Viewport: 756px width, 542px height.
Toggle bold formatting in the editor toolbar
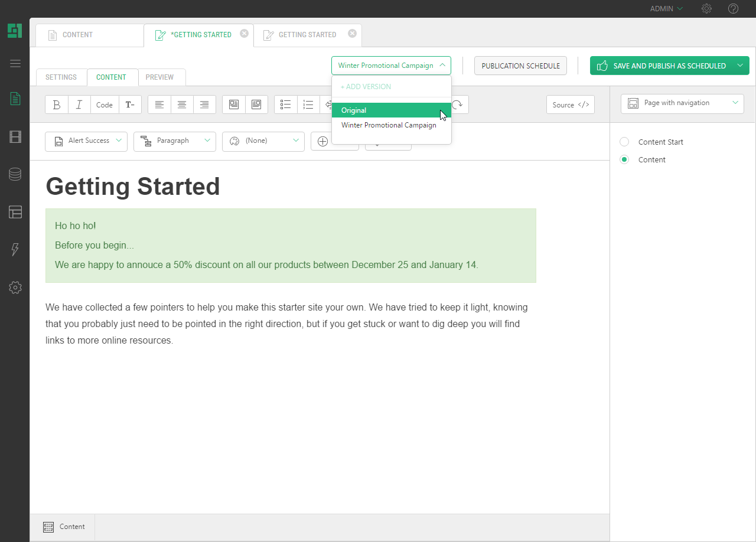[x=57, y=105]
